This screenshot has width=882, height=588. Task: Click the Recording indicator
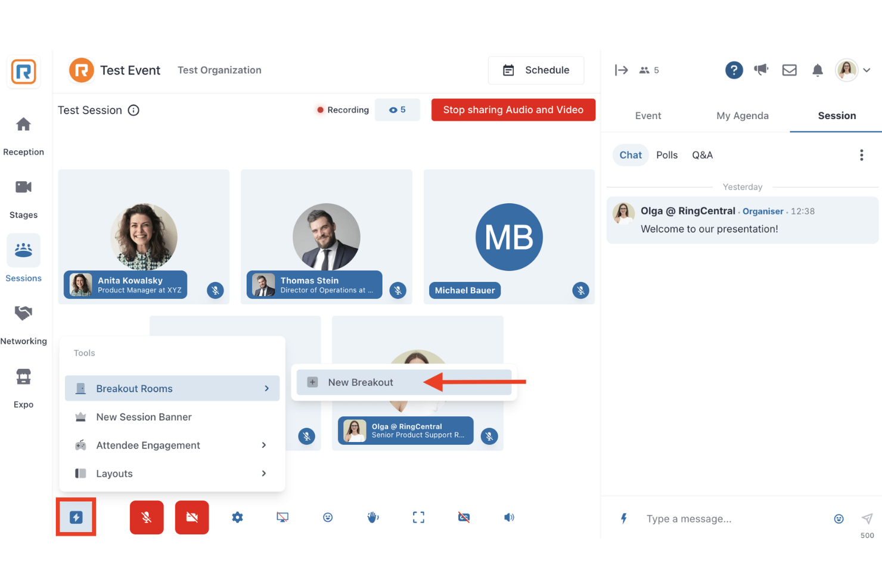coord(343,110)
